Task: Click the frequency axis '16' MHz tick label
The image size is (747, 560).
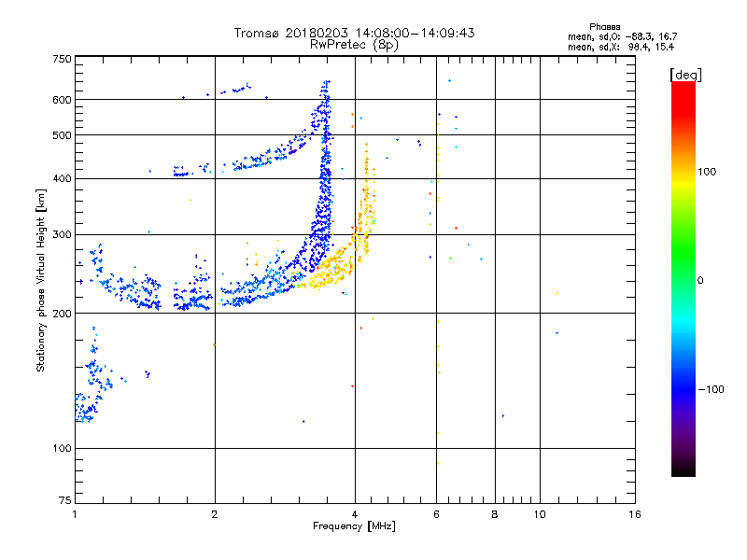Action: [635, 514]
